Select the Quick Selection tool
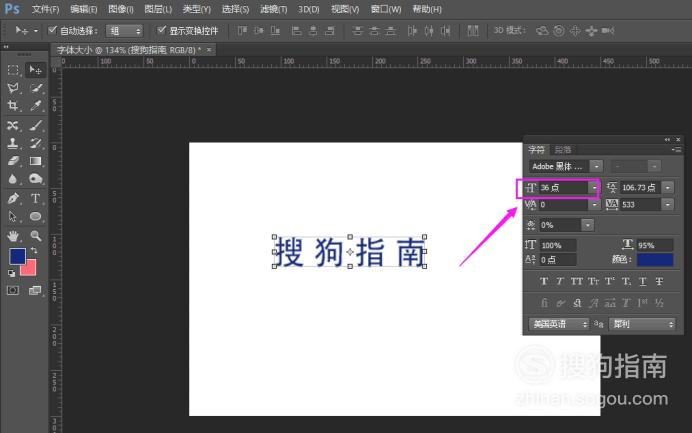Viewport: 692px width, 433px height. 35,88
